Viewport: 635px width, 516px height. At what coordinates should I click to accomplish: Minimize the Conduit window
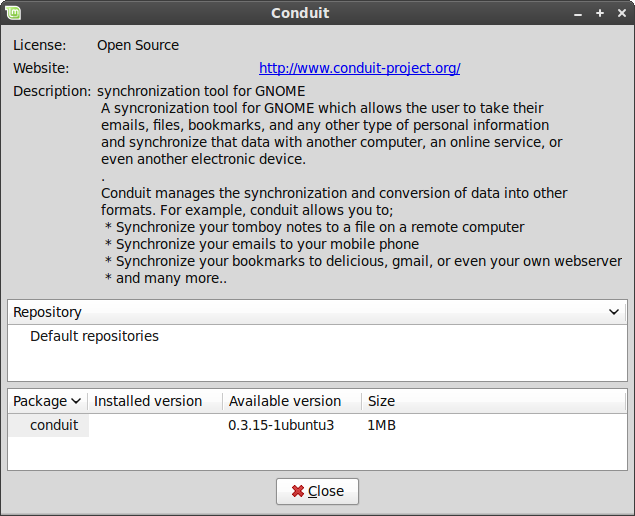click(578, 14)
